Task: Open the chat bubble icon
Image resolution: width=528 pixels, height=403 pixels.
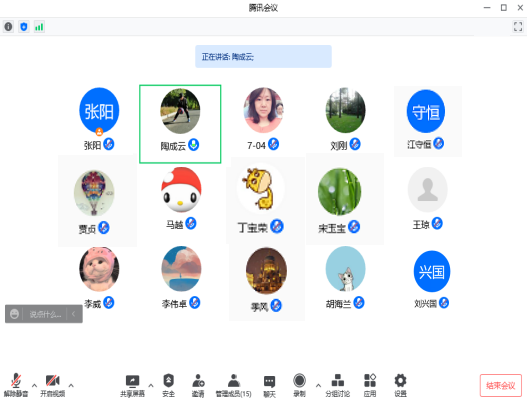Action: point(269,385)
